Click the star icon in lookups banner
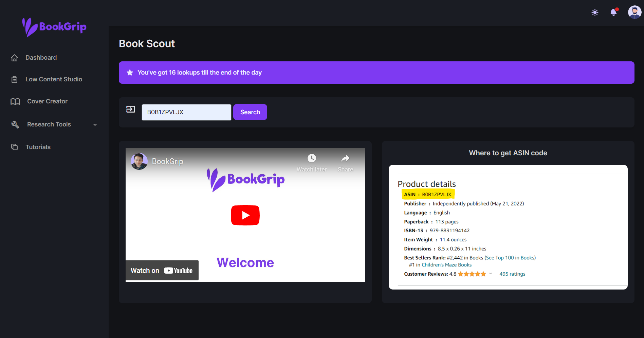The width and height of the screenshot is (644, 338). click(130, 73)
